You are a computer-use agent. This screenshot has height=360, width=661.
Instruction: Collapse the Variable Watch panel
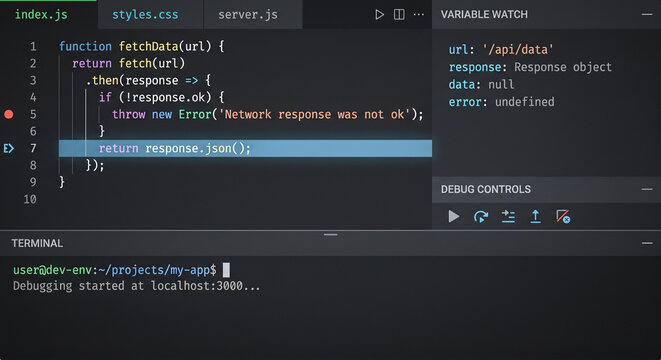(647, 14)
